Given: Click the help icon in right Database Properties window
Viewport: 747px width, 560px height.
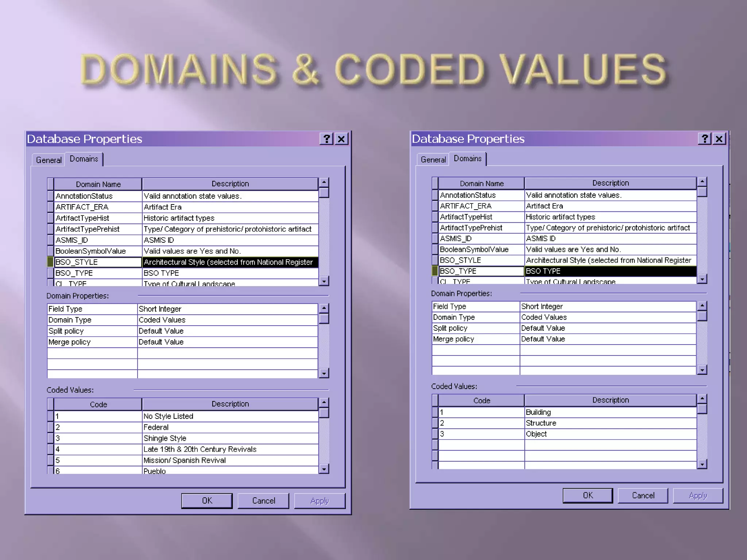Looking at the screenshot, I should click(705, 139).
